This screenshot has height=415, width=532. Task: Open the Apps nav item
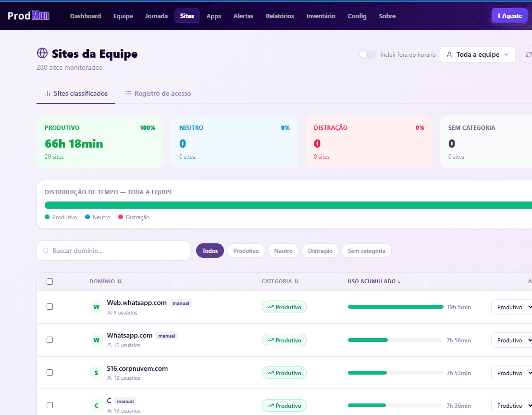pyautogui.click(x=214, y=16)
